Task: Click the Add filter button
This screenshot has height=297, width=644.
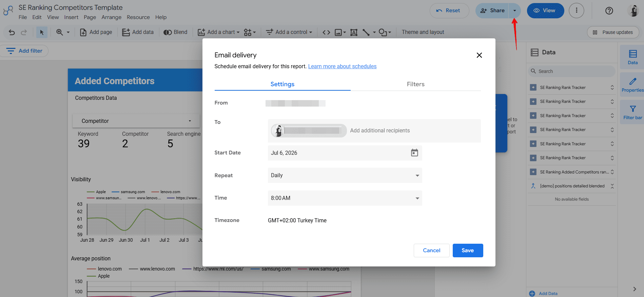Action: point(24,51)
